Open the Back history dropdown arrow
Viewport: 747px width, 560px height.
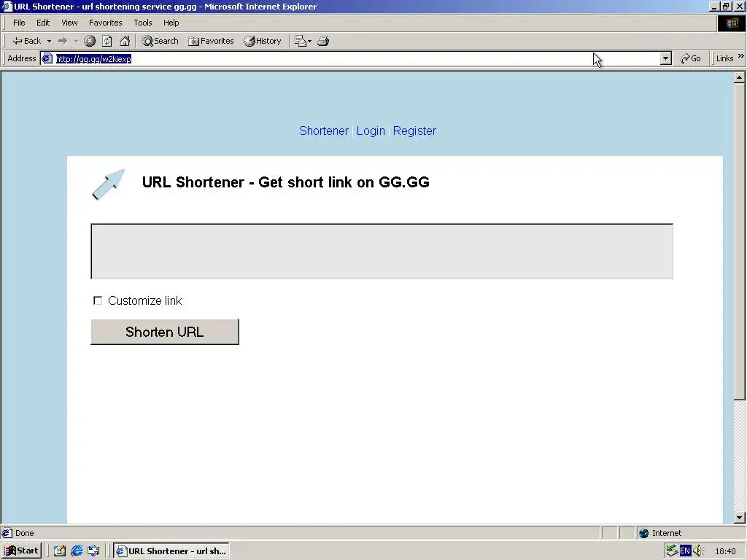(x=49, y=41)
